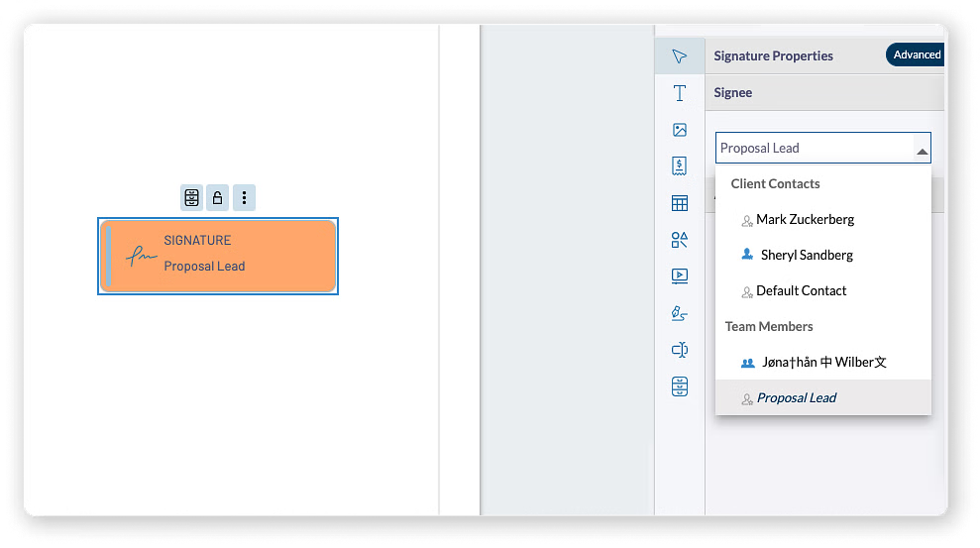The height and width of the screenshot is (548, 980).
Task: Click the group icon beside Jøna†hăn
Action: tap(747, 363)
